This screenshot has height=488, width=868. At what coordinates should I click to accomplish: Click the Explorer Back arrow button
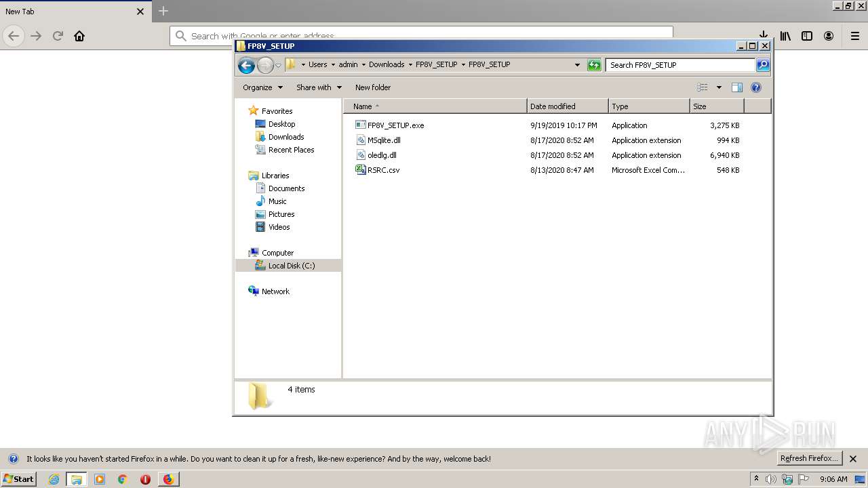(246, 65)
